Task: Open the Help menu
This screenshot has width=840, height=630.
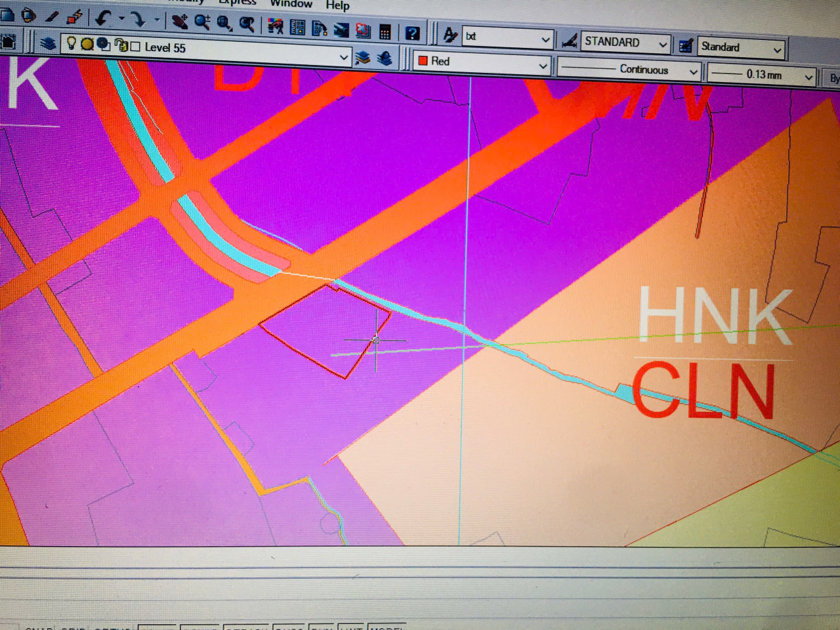Action: [x=338, y=5]
